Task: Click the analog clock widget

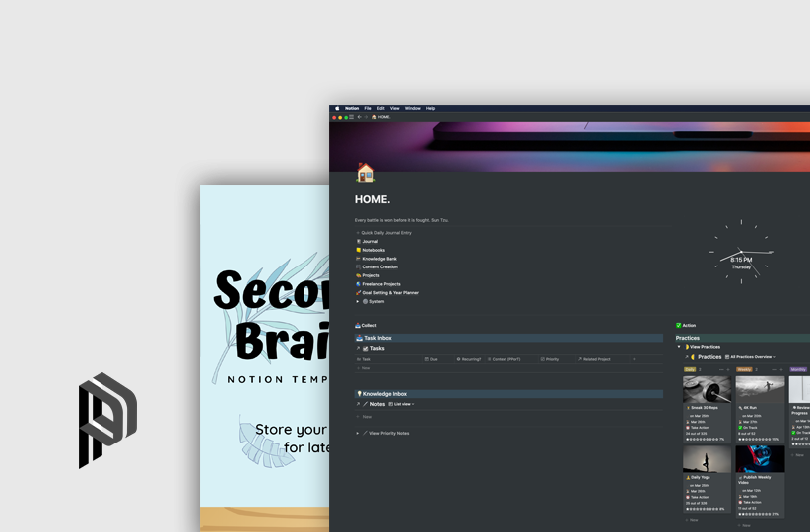Action: [741, 252]
